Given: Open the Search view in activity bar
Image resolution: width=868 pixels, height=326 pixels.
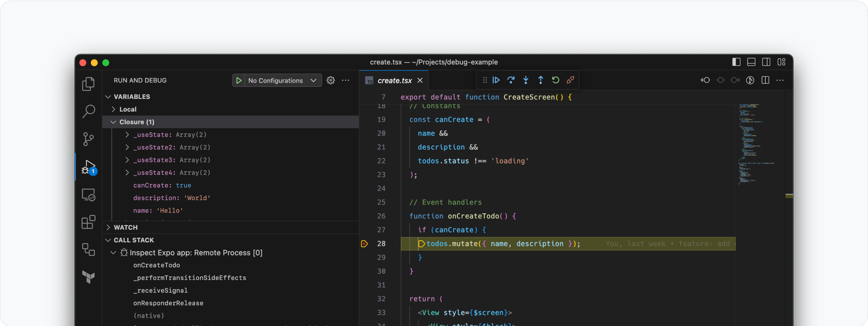Looking at the screenshot, I should tap(88, 112).
